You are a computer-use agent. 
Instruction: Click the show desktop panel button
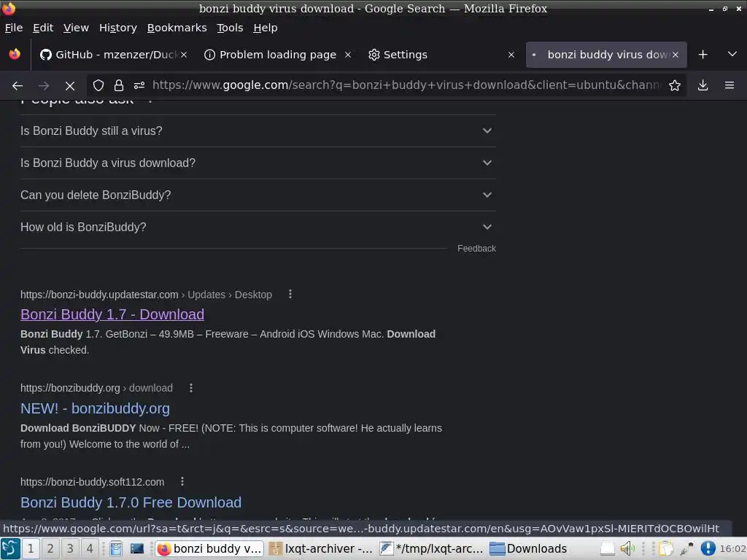[x=608, y=548]
